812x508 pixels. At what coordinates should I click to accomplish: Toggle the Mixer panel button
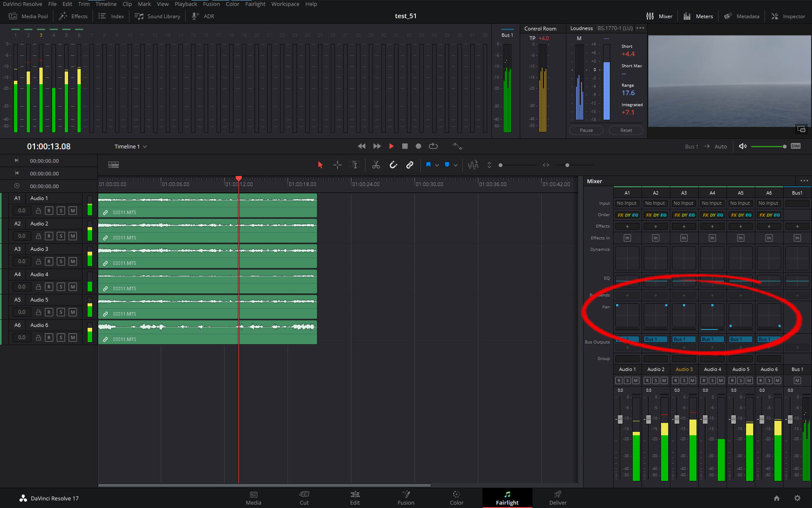coord(659,16)
